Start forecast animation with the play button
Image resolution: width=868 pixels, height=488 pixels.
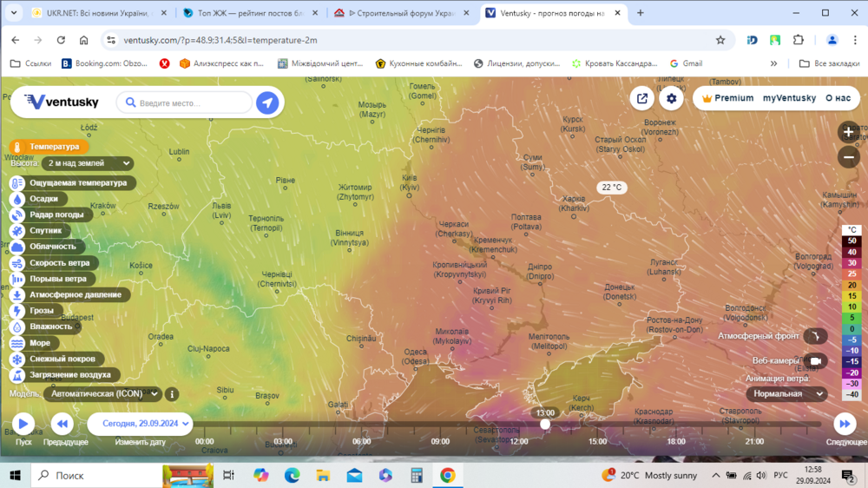23,424
